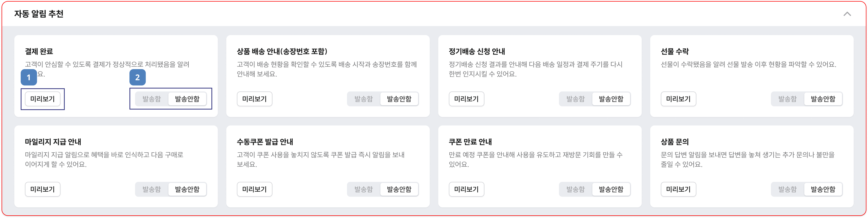
Task: Choose 발송안함 for 선물 수락
Action: coord(823,99)
